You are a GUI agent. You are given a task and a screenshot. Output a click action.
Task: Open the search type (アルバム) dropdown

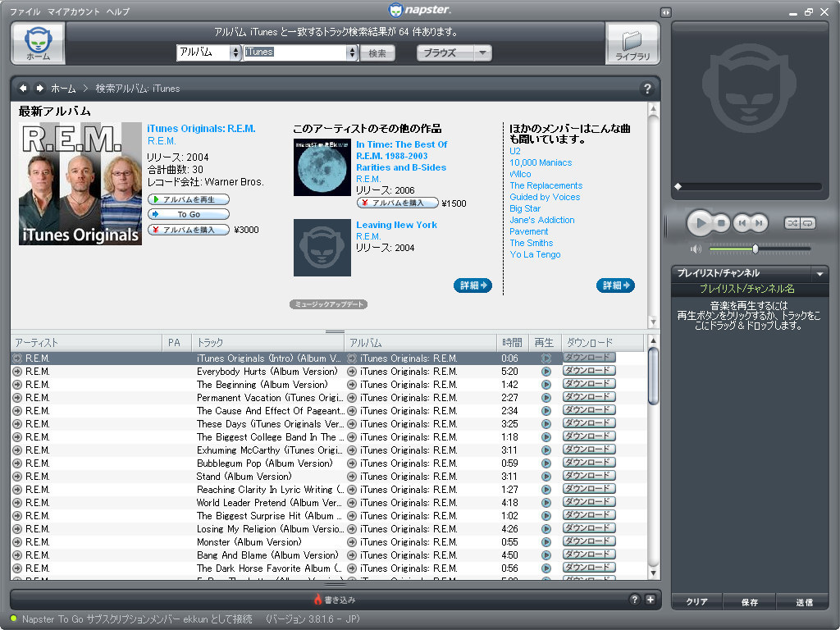[235, 52]
